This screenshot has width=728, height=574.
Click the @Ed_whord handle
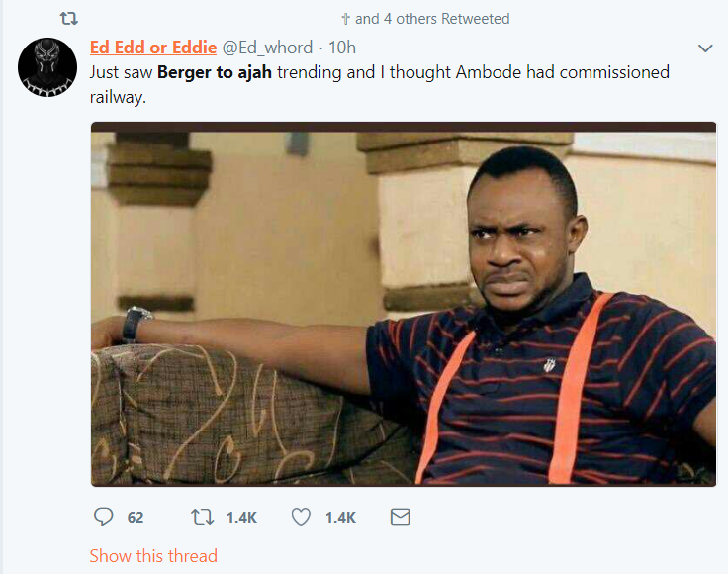click(x=267, y=48)
